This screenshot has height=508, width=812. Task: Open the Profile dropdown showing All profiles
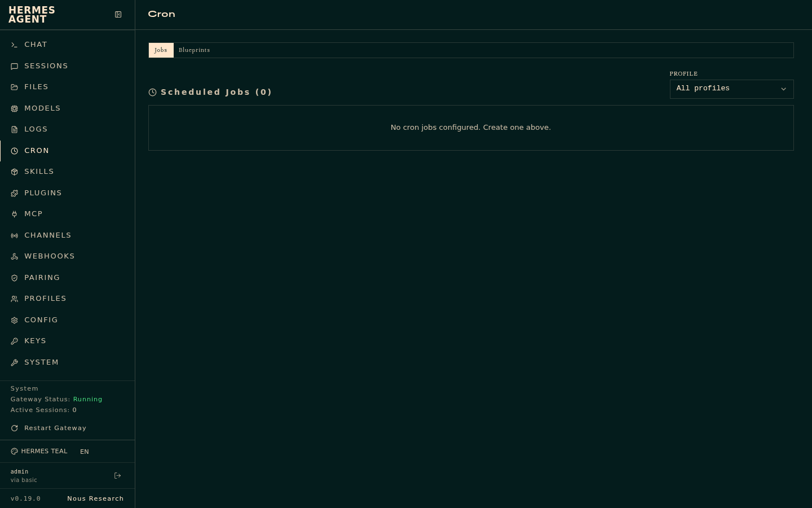click(x=731, y=89)
